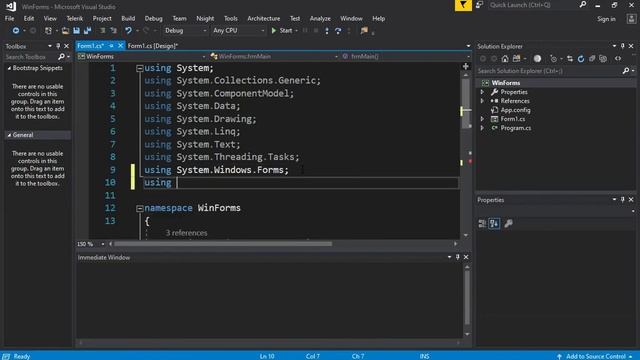This screenshot has width=640, height=360.
Task: Open the Analyze menu
Action: click(320, 19)
